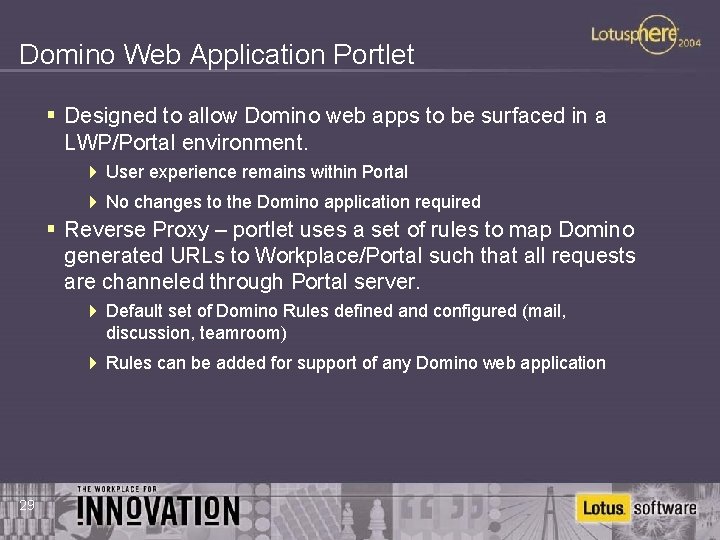The image size is (720, 540).
Task: Click the word 'software' beside the Lotus logo
Action: point(664,508)
